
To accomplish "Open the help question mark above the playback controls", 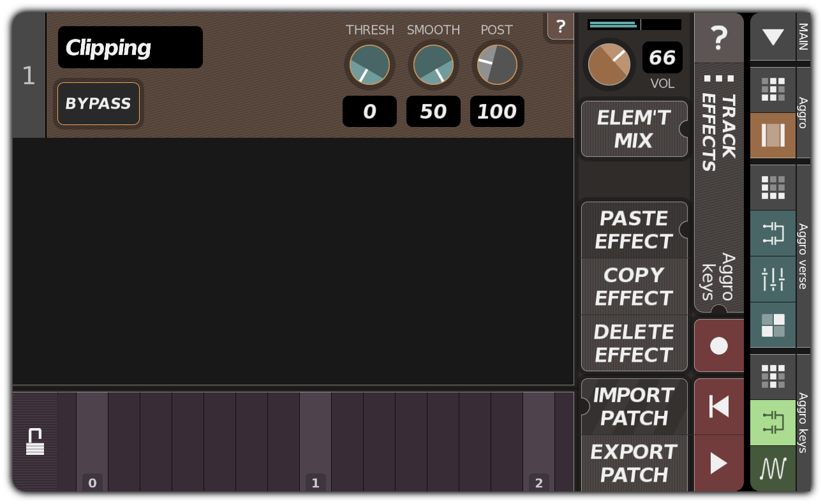I will tap(719, 38).
